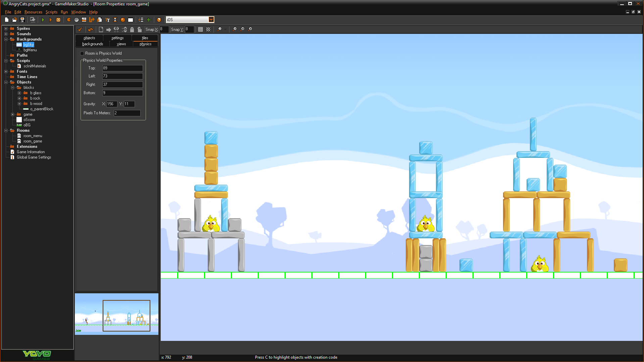
Task: Switch to the settings tab
Action: coord(117,38)
